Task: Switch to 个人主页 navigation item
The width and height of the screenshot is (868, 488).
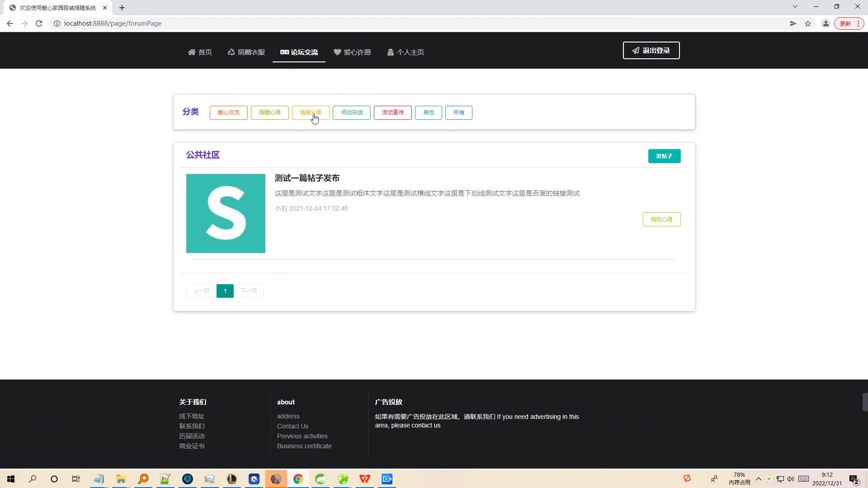Action: point(406,52)
